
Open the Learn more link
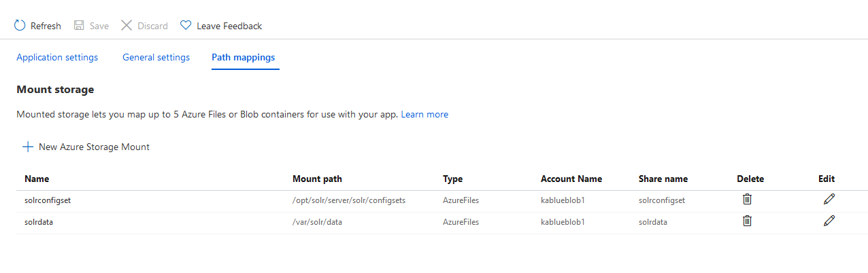(x=424, y=114)
